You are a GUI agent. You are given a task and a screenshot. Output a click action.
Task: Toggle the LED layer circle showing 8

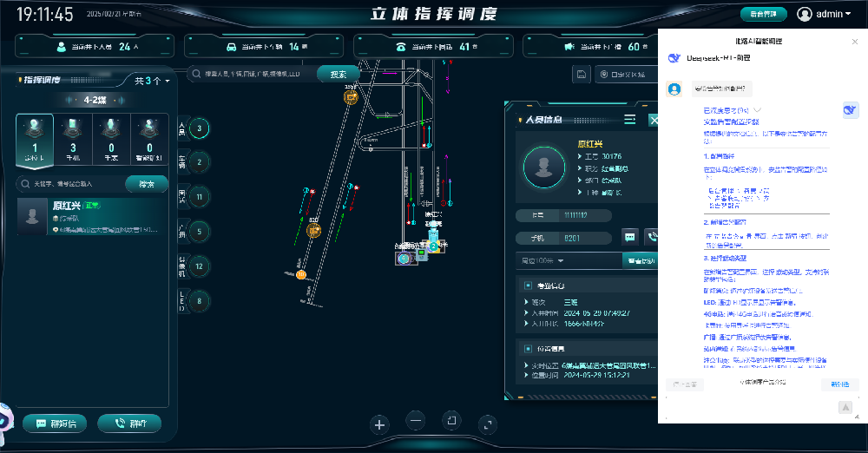click(x=199, y=301)
